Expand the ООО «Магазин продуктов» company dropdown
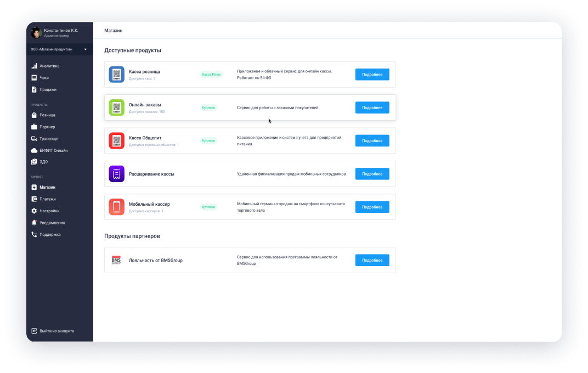588x373 pixels. (60, 49)
